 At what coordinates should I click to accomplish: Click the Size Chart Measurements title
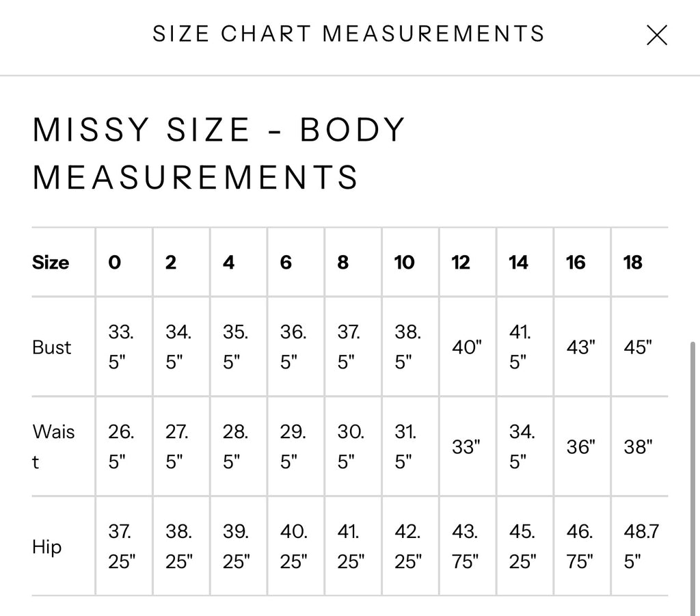pos(349,34)
